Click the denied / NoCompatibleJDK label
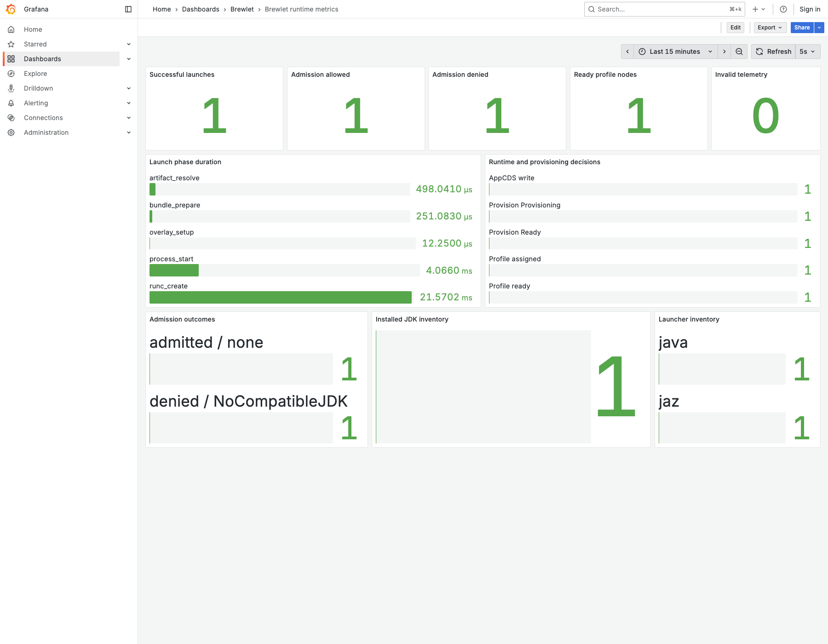828x644 pixels. [248, 401]
